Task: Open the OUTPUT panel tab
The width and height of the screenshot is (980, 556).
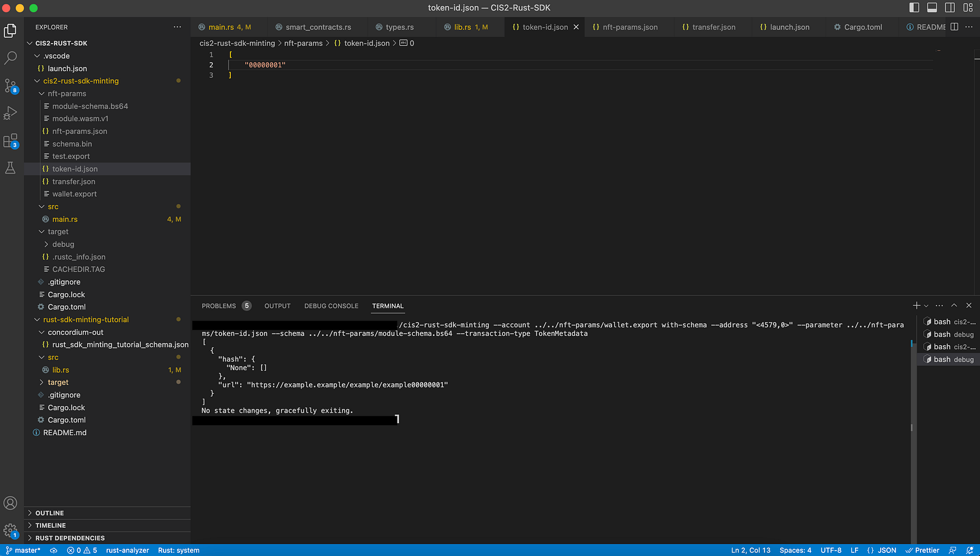Action: coord(277,306)
